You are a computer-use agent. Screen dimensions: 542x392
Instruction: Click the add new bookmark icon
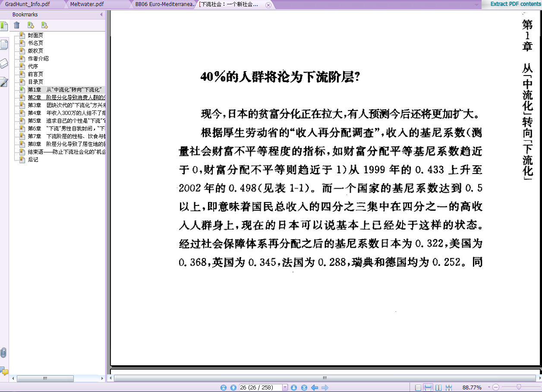tap(31, 25)
